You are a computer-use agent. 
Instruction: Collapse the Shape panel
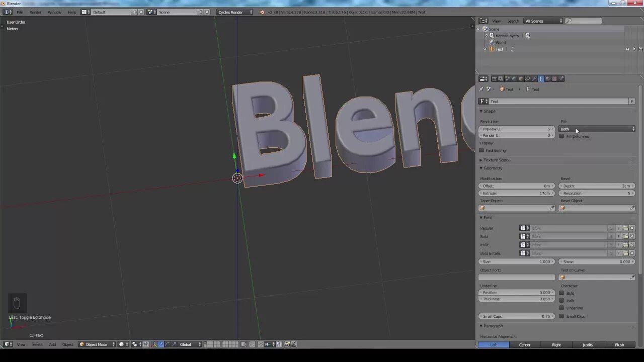coord(490,111)
